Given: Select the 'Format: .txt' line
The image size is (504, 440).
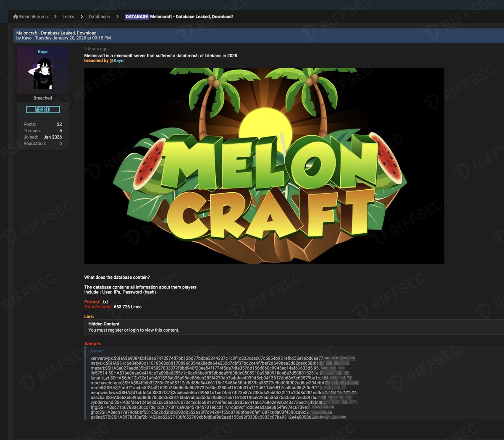Looking at the screenshot, I should click(x=96, y=302).
